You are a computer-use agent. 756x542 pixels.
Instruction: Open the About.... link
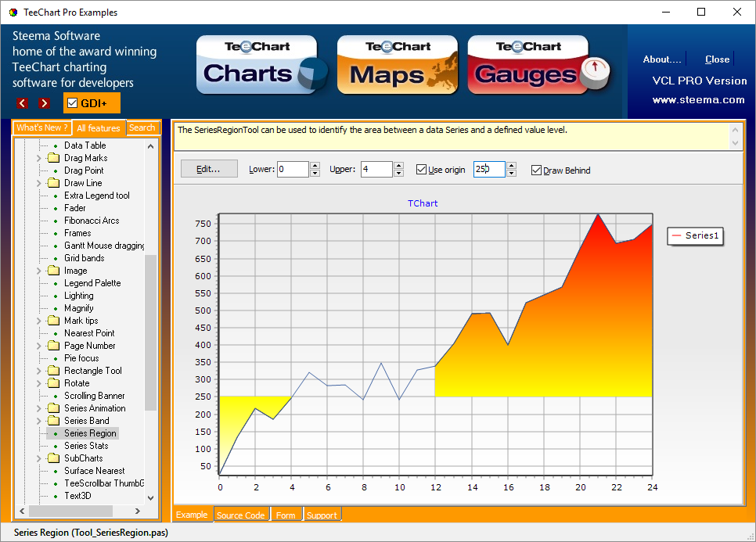tap(662, 59)
